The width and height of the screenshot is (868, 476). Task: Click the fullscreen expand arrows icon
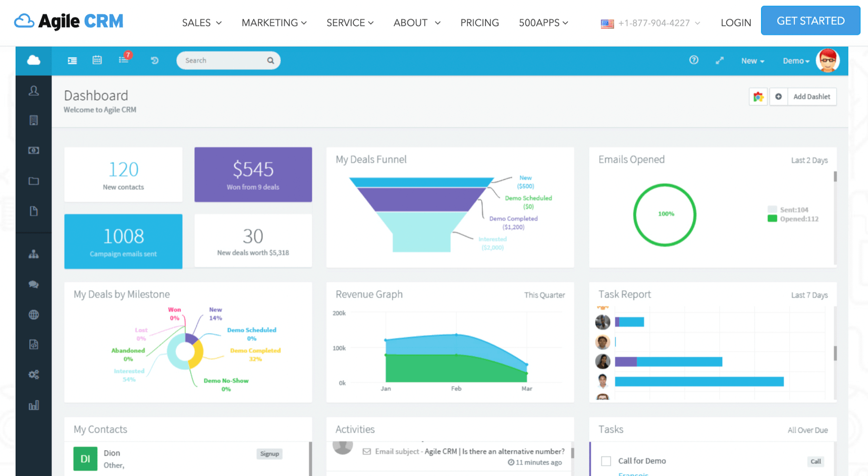(x=720, y=61)
